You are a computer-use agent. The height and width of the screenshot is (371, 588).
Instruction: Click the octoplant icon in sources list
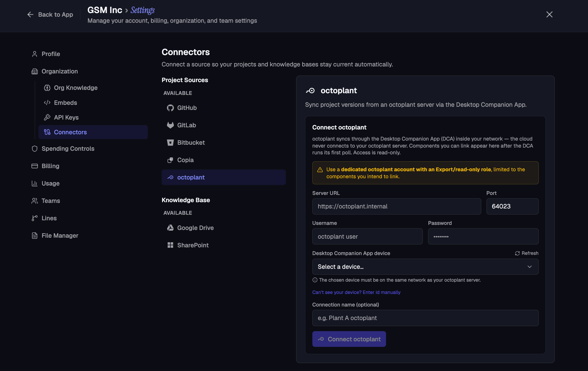click(170, 178)
